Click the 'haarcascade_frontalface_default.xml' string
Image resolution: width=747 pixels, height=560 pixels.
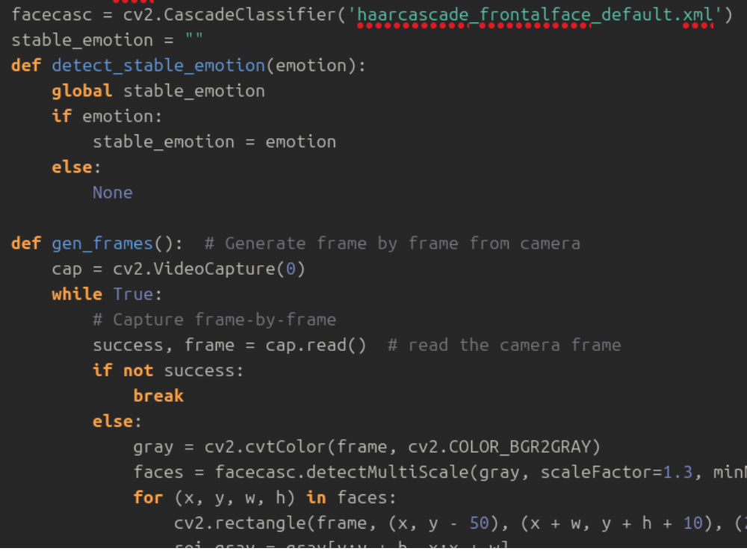(x=535, y=15)
